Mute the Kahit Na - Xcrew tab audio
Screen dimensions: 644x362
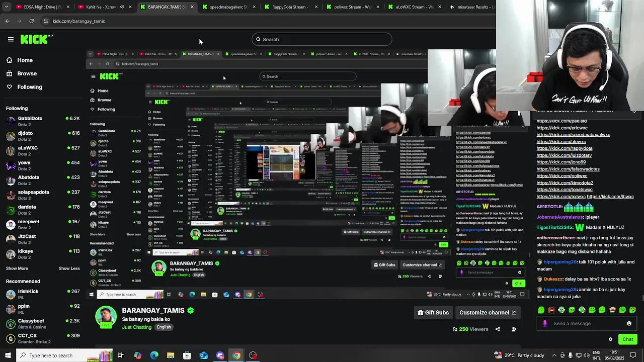pos(122,7)
